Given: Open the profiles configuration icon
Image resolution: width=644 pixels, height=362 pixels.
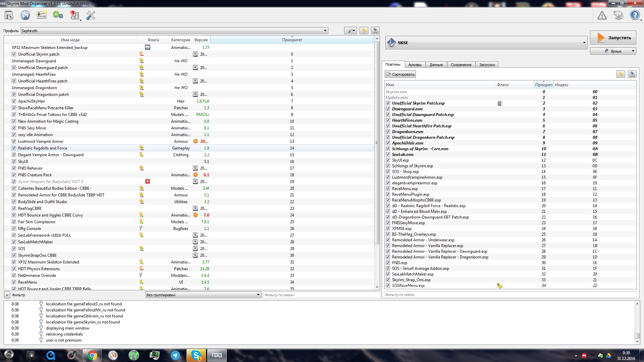Looking at the screenshot, I should [42, 15].
